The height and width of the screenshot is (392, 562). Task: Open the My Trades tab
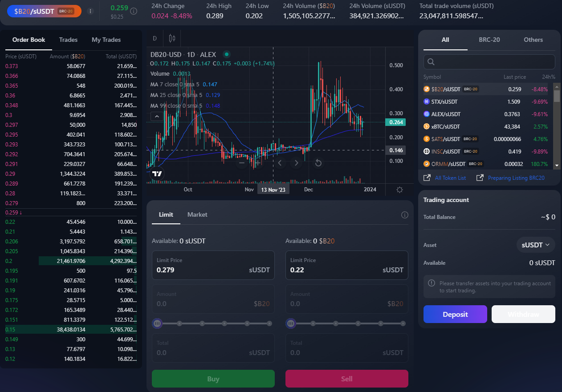point(106,40)
